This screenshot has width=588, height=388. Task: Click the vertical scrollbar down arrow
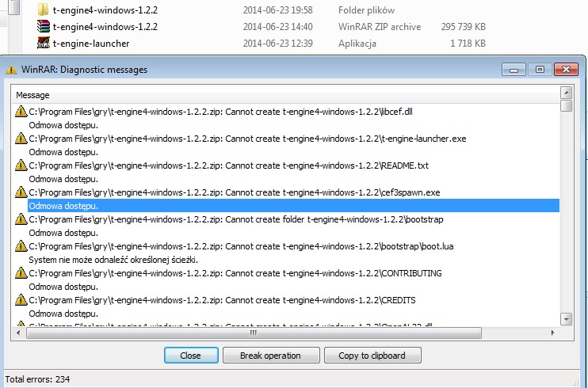click(567, 319)
